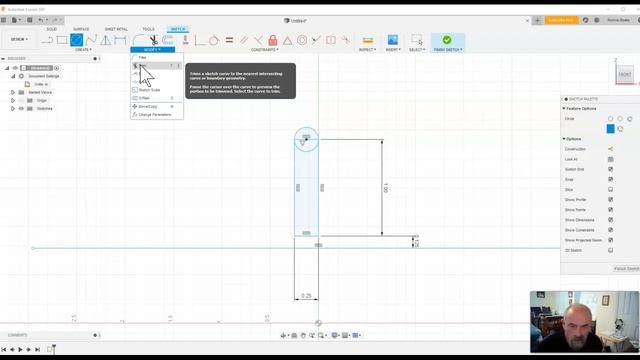Toggle the Show Projected Geometries checkbox

tap(611, 240)
